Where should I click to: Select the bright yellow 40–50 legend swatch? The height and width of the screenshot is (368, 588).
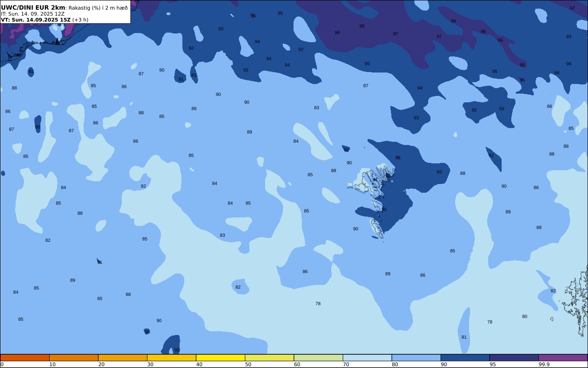(x=220, y=357)
